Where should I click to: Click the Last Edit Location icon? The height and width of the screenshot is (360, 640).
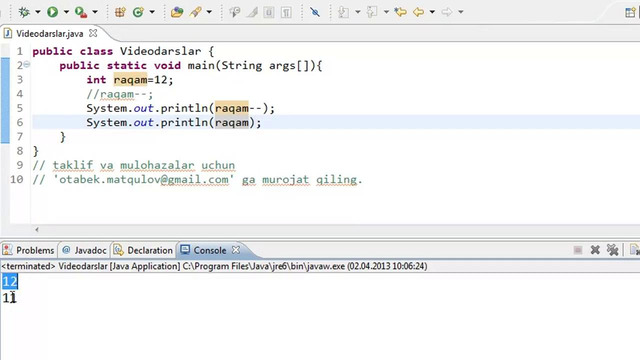click(400, 12)
